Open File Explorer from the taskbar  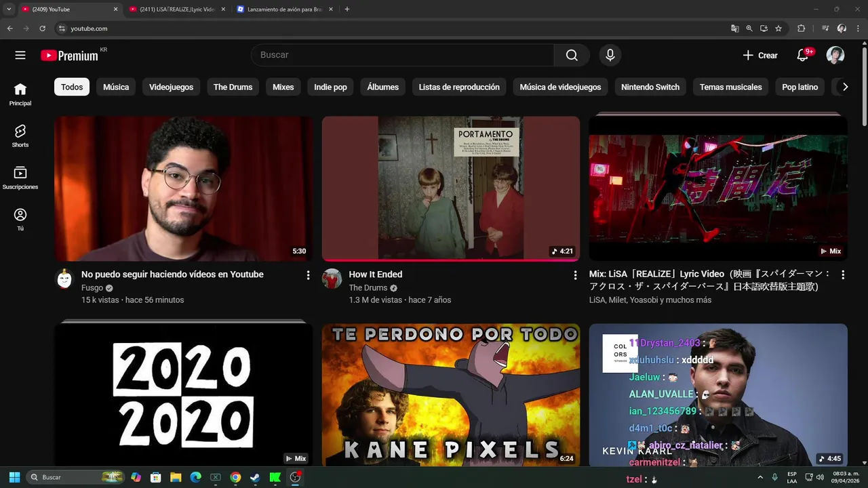tap(176, 477)
